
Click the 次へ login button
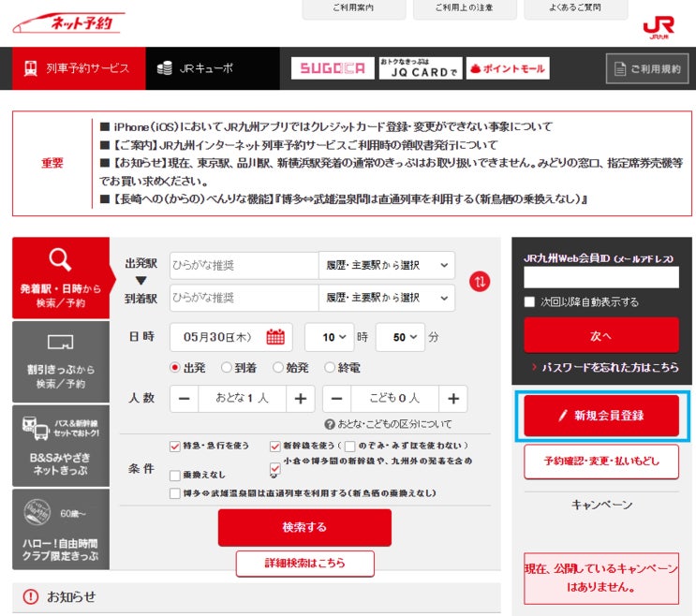pyautogui.click(x=601, y=335)
